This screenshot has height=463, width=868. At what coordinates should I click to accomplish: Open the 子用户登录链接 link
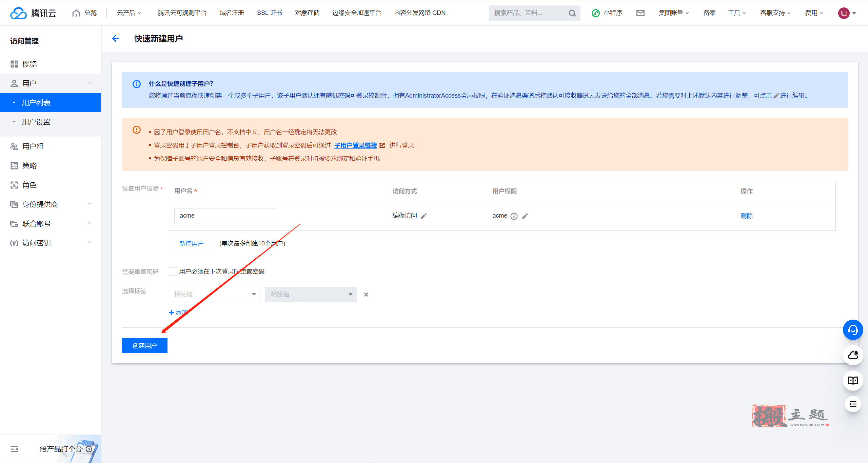coord(356,145)
